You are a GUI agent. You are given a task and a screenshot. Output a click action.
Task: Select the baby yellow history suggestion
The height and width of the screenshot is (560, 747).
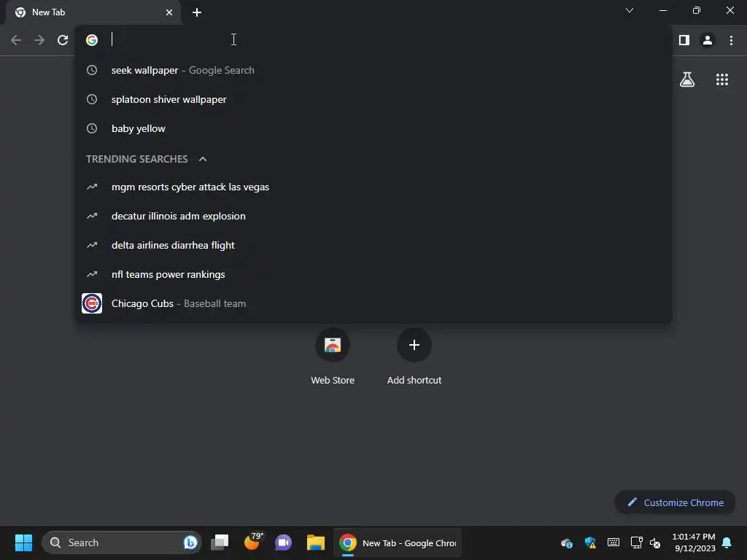pyautogui.click(x=373, y=128)
